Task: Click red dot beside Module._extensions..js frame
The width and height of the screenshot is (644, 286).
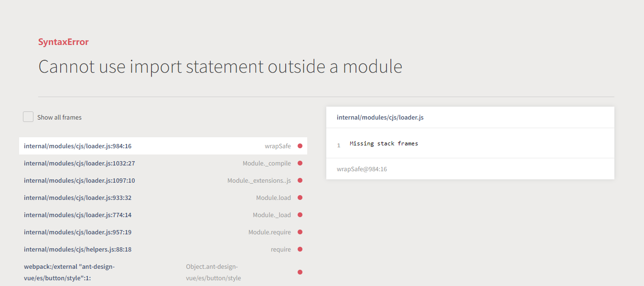Action: pos(300,180)
